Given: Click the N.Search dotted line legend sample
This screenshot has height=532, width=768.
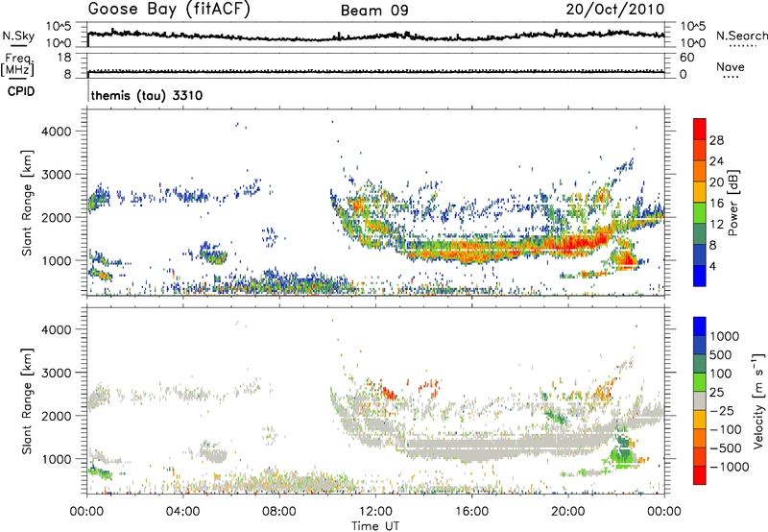Looking at the screenshot, I should click(x=743, y=46).
